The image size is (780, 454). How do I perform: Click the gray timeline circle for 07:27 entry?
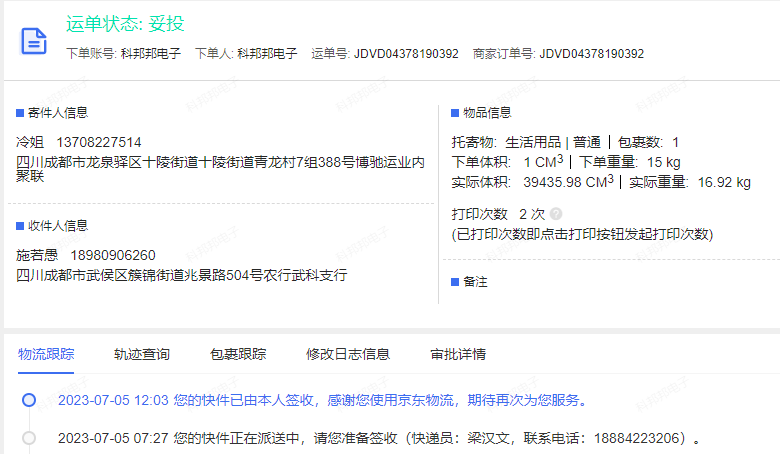29,438
